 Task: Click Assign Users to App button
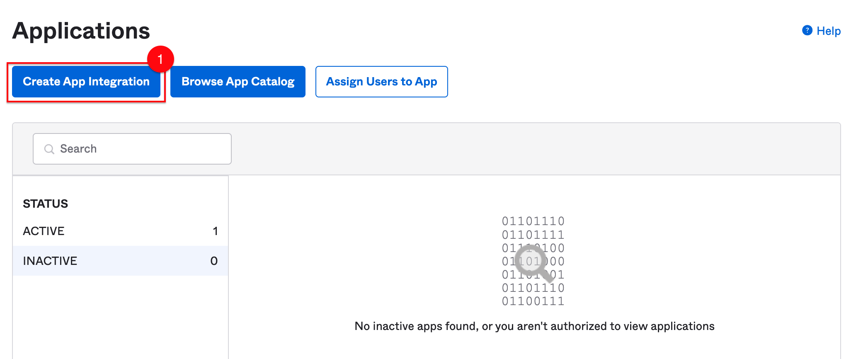point(382,82)
